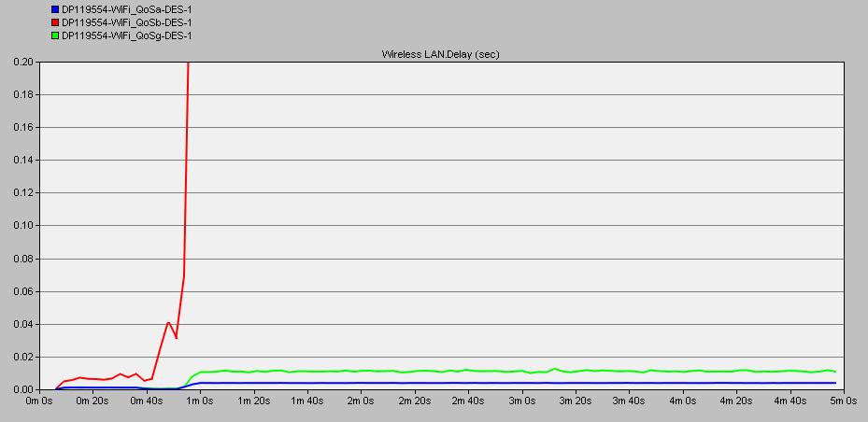868x422 pixels.
Task: Click the 0.14 y-axis label
Action: point(21,161)
